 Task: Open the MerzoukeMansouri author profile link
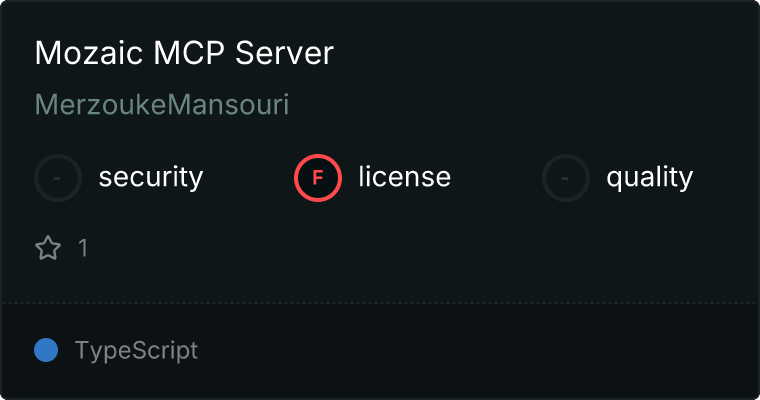pos(162,104)
